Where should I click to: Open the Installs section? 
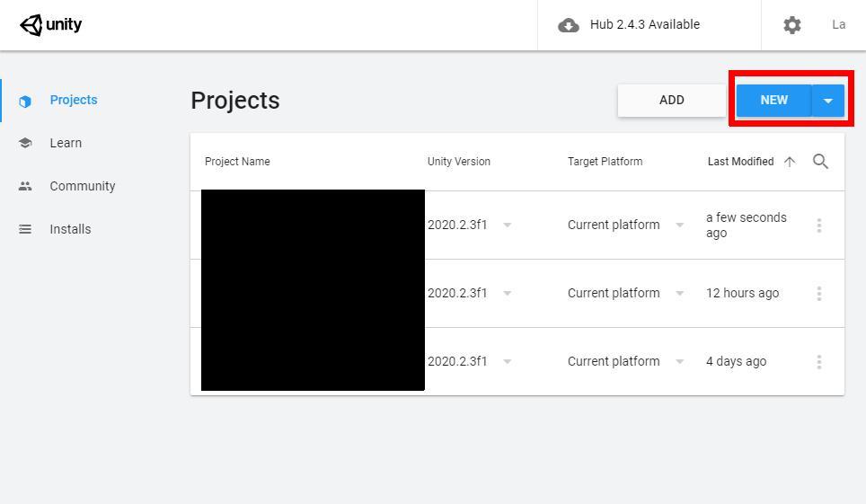click(x=70, y=229)
